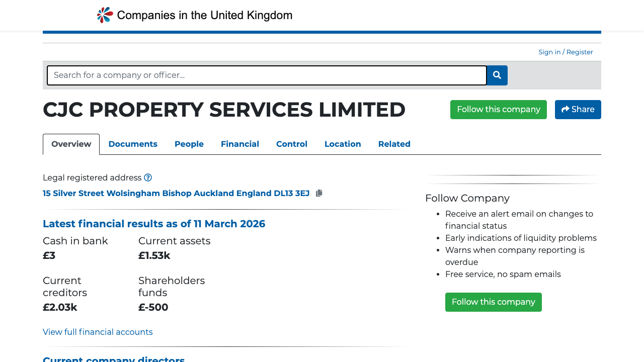Return to the Overview tab

pyautogui.click(x=71, y=144)
